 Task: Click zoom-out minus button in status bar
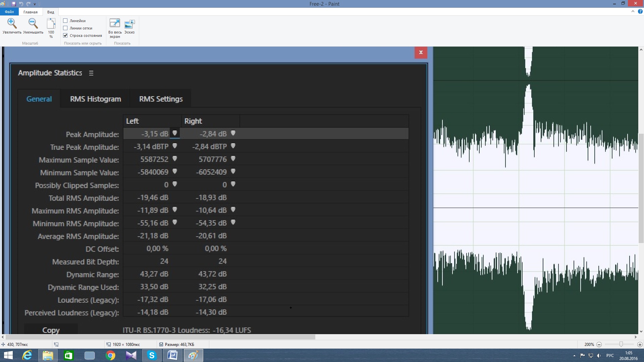pos(599,345)
